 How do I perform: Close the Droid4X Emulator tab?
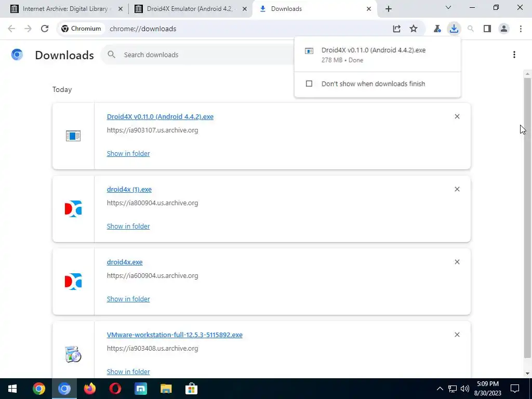tap(245, 9)
